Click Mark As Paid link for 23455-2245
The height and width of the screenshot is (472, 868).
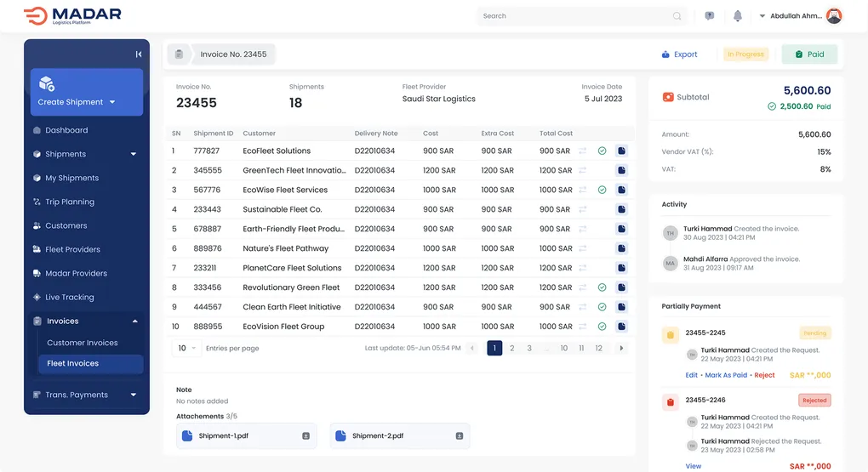coord(726,375)
